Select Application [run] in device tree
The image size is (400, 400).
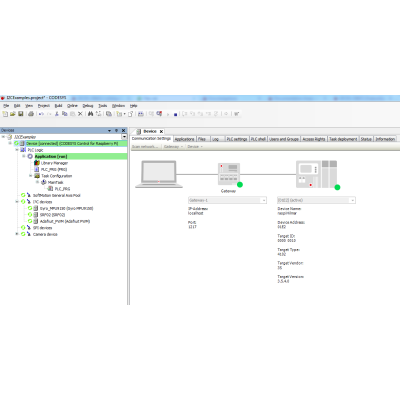pyautogui.click(x=51, y=156)
